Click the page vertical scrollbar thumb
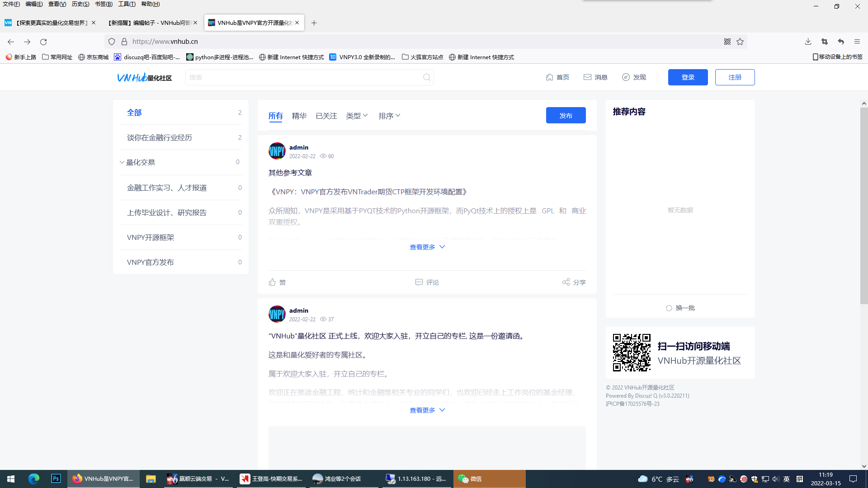 (864, 206)
